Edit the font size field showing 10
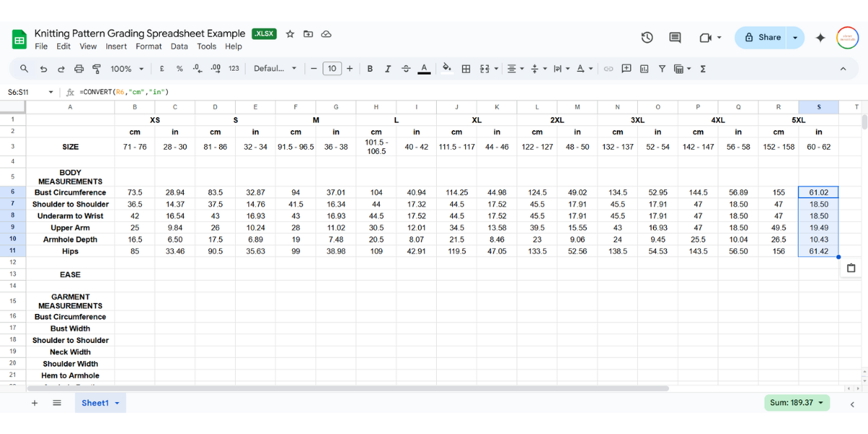Viewport: 868px width, 434px height. point(332,69)
